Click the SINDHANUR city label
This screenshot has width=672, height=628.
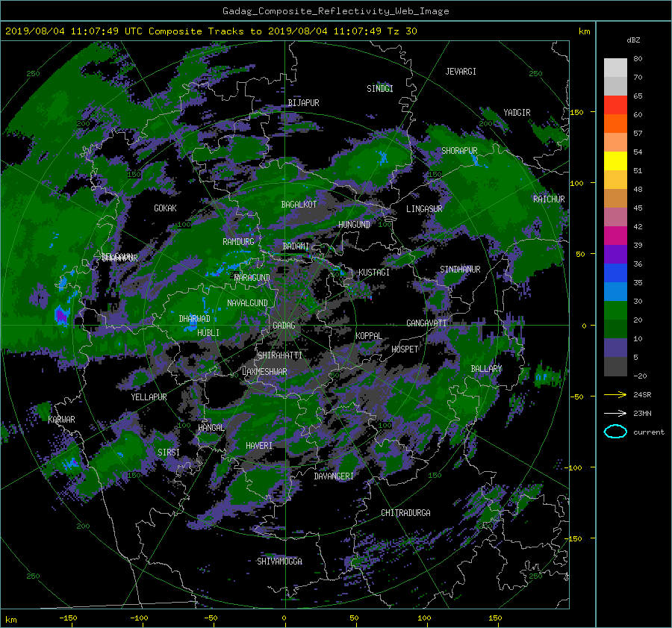(x=460, y=270)
